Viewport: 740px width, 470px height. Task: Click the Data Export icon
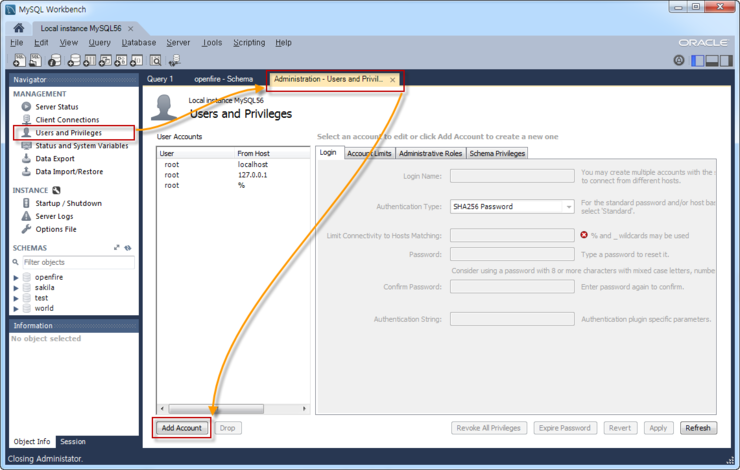26,159
